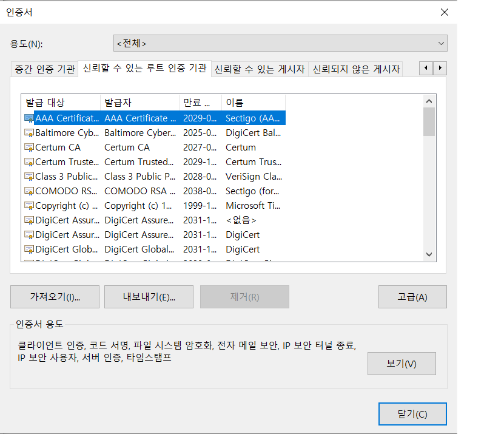
Task: Click the <없음> name cell
Action: tap(241, 220)
